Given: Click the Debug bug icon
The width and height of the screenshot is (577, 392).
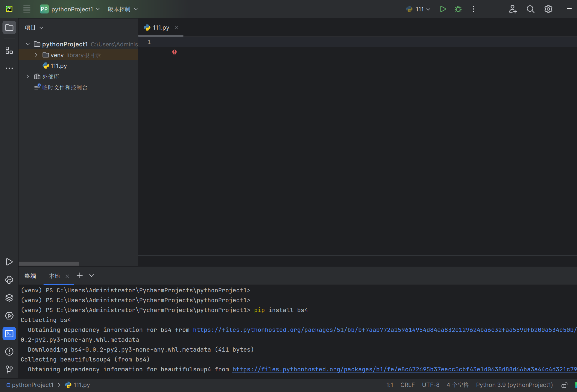Looking at the screenshot, I should click(x=458, y=9).
